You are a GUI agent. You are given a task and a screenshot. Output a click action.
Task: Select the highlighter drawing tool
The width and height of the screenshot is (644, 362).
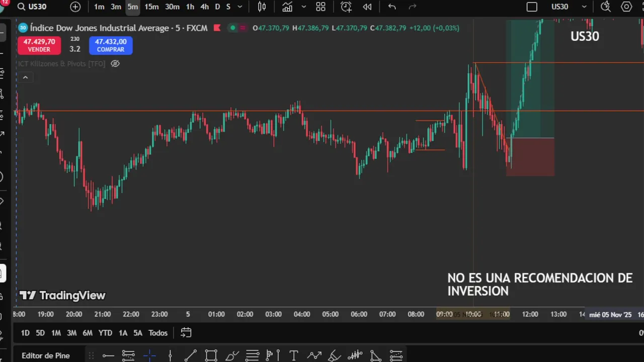335,356
